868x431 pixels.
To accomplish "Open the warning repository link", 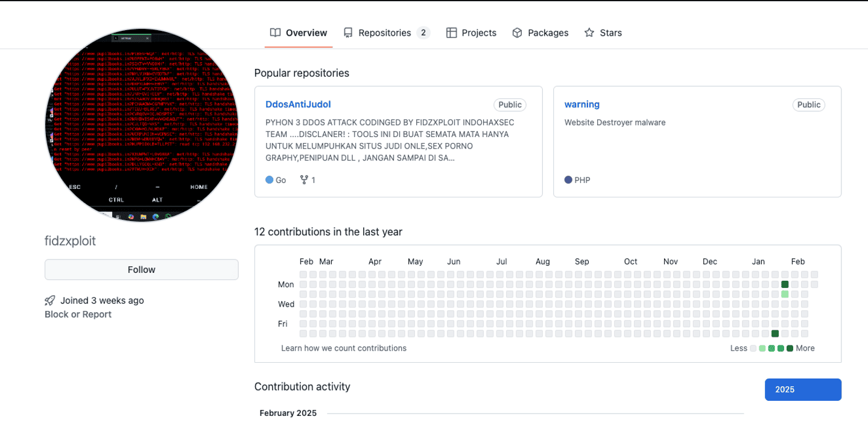I will pyautogui.click(x=582, y=104).
